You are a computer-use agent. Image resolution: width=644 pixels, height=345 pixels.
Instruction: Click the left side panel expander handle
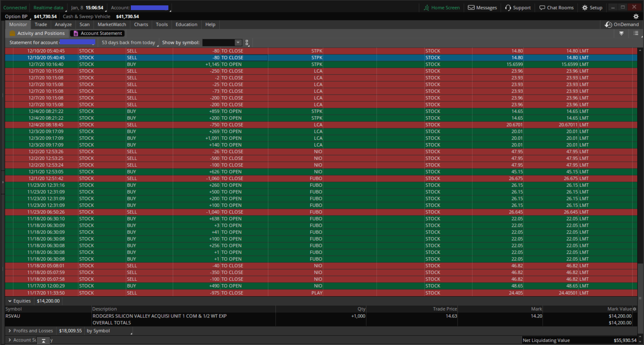point(3,182)
